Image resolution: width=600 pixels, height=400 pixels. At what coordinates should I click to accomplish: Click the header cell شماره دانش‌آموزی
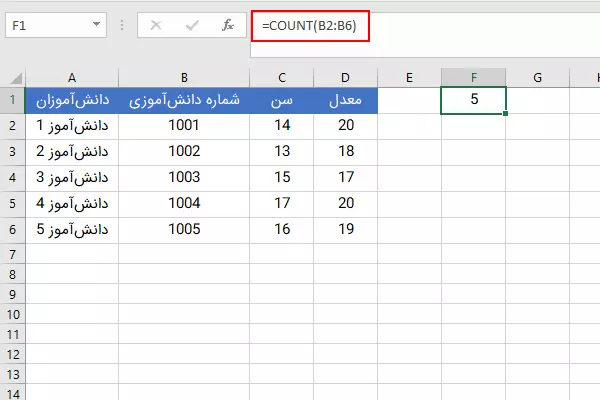[x=184, y=100]
